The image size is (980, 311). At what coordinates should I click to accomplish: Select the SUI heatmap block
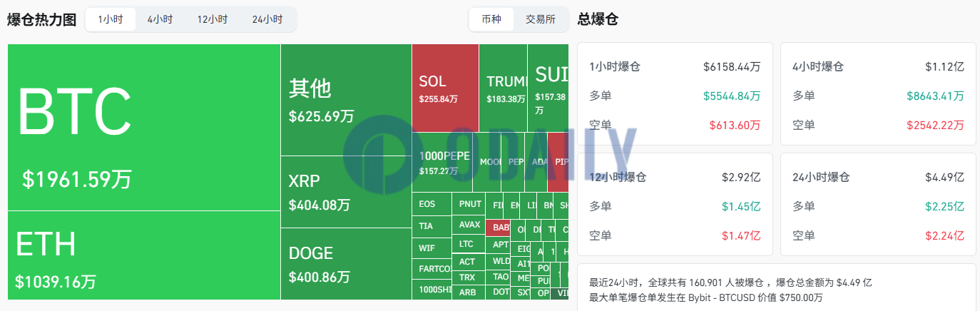pyautogui.click(x=548, y=88)
